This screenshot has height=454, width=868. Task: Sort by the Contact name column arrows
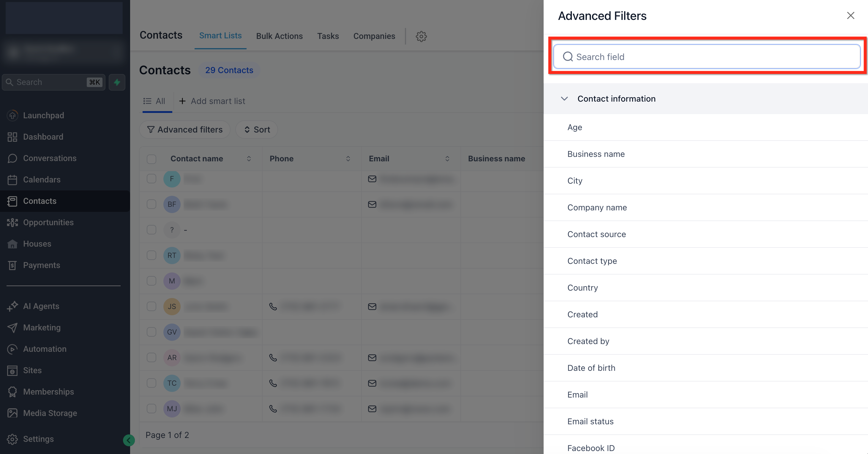coord(249,159)
